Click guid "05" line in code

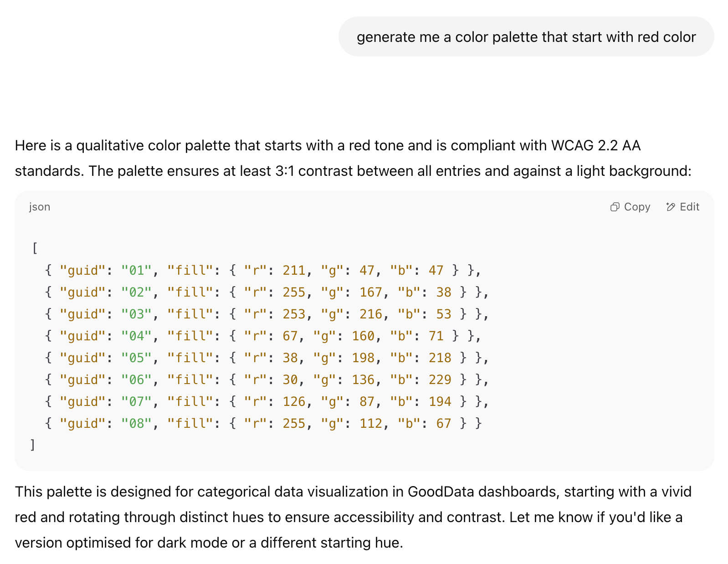(135, 358)
